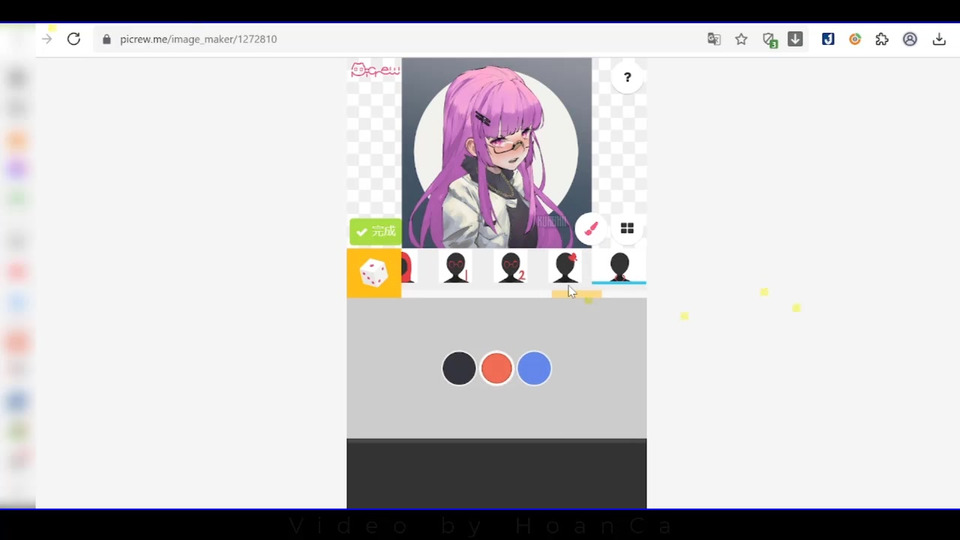Choose the orange-red color swatch

tap(497, 368)
